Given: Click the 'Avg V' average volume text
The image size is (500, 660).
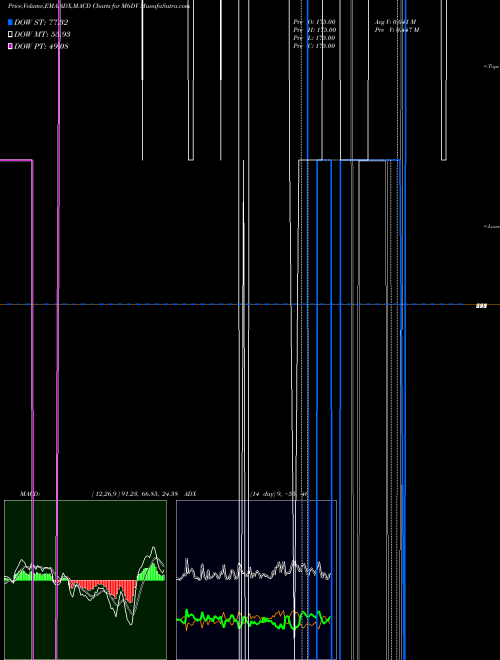Looking at the screenshot, I should (396, 22).
